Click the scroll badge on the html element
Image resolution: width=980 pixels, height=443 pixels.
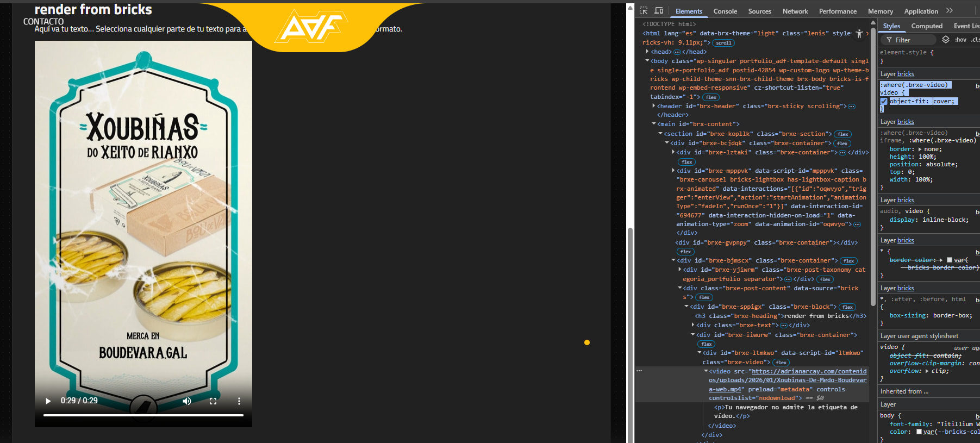(723, 43)
